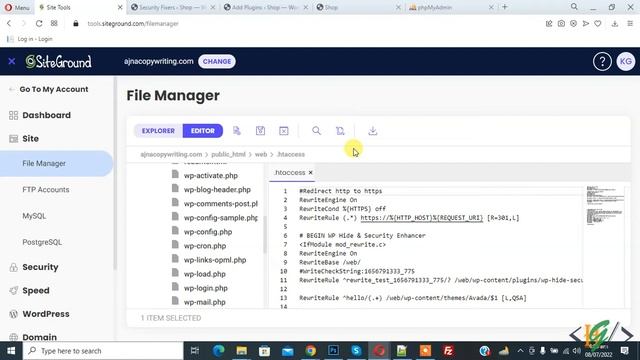
Task: Switch to Explorer view
Action: tap(158, 131)
